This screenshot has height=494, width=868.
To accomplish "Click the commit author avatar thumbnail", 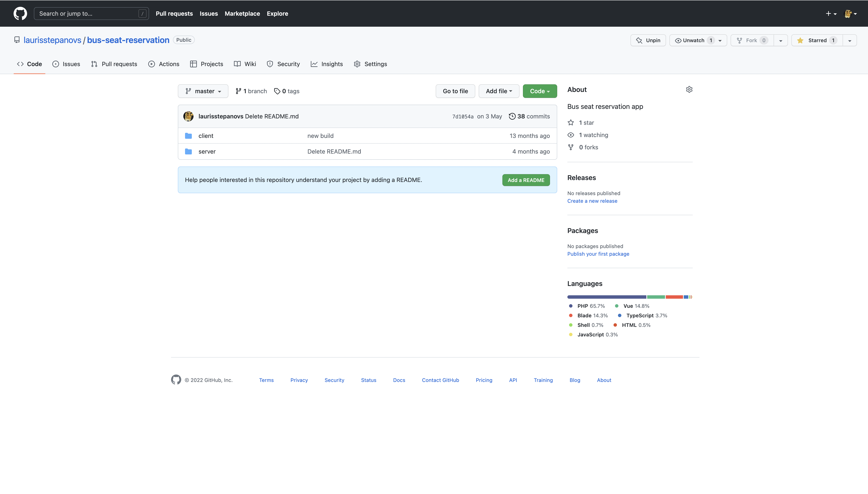I will (x=188, y=116).
